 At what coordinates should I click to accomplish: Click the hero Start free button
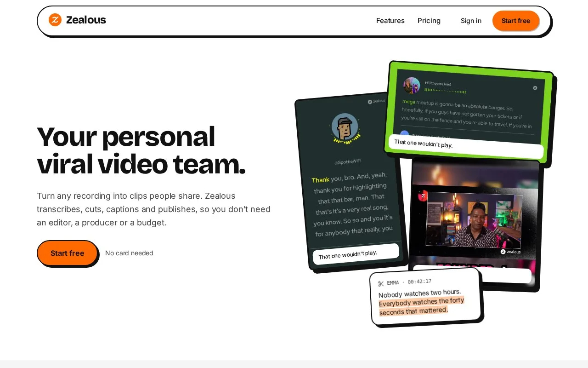coord(67,253)
